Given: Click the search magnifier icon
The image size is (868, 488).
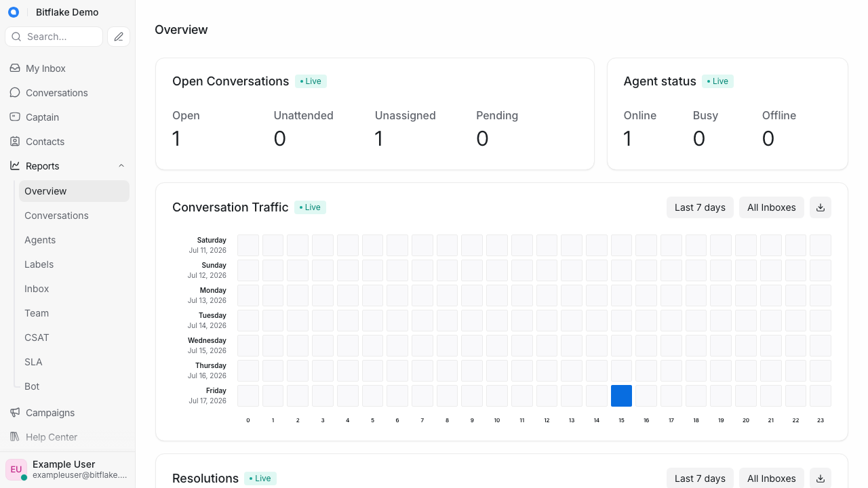Looking at the screenshot, I should pyautogui.click(x=17, y=37).
